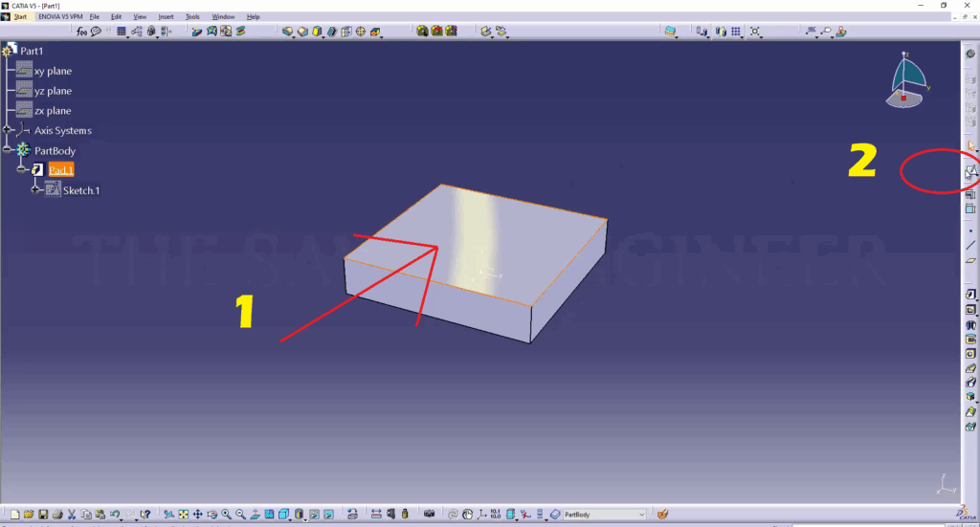Click the Zoom In magnifier icon
The height and width of the screenshot is (527, 980).
226,515
